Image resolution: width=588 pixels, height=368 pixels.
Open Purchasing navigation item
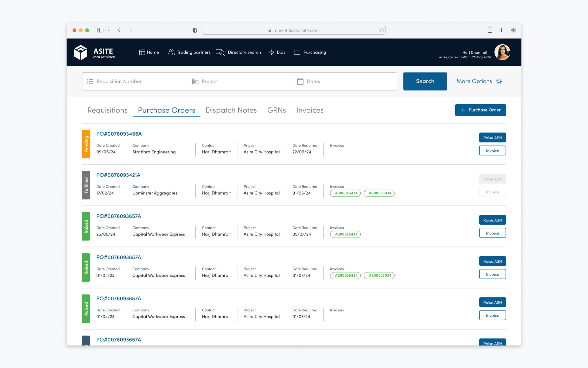310,52
